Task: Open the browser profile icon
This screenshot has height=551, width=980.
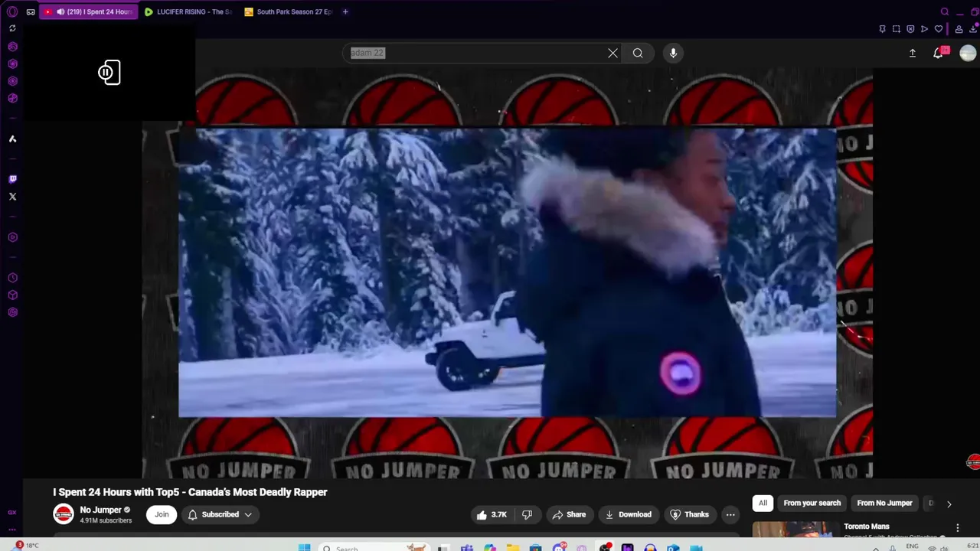Action: click(959, 29)
